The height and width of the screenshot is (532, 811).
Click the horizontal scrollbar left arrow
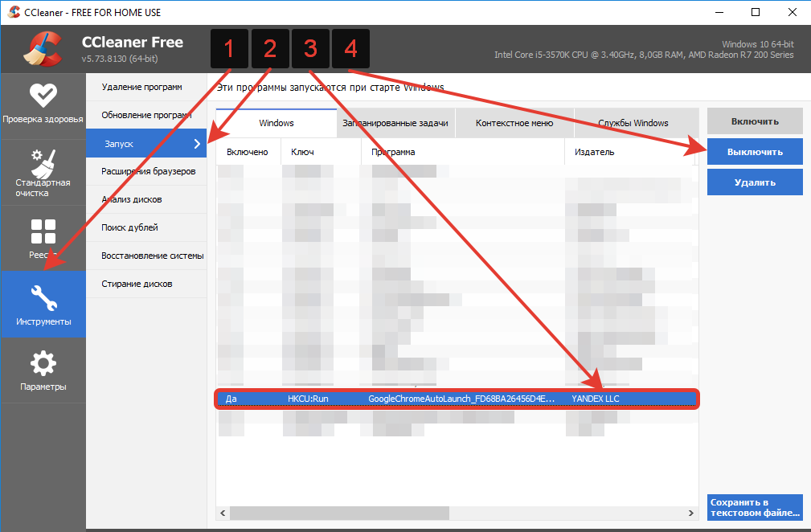tap(223, 513)
